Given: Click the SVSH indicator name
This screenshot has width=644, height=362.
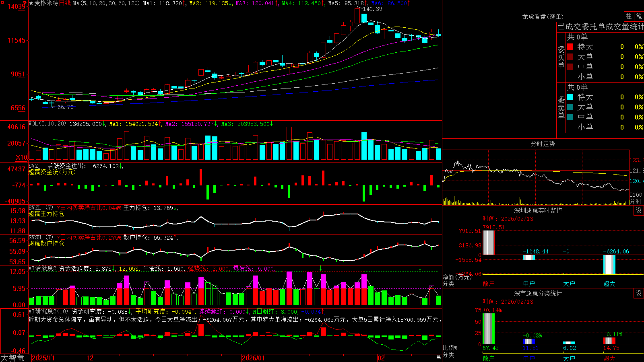Looking at the screenshot, I should [35, 238].
